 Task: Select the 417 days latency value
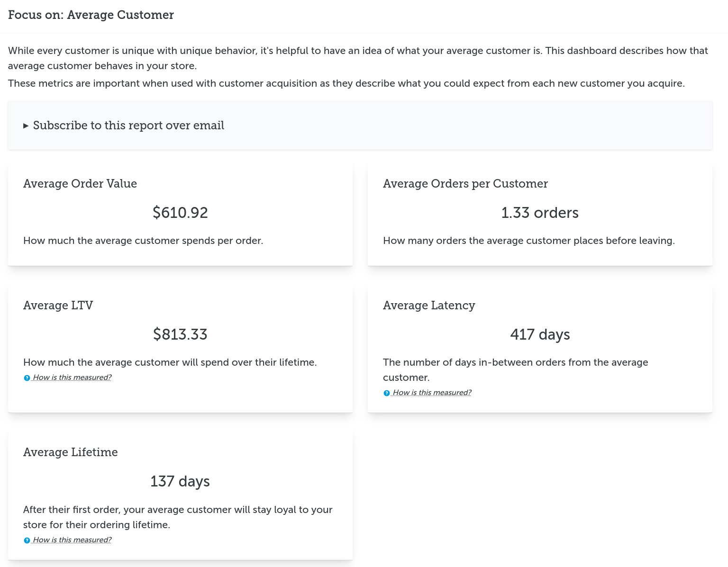[x=540, y=335]
